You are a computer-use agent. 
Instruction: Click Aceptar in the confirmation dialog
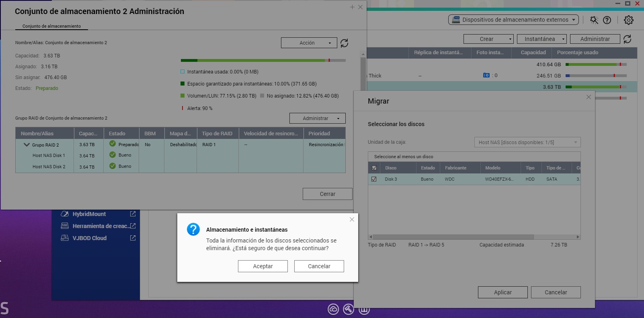pyautogui.click(x=263, y=266)
